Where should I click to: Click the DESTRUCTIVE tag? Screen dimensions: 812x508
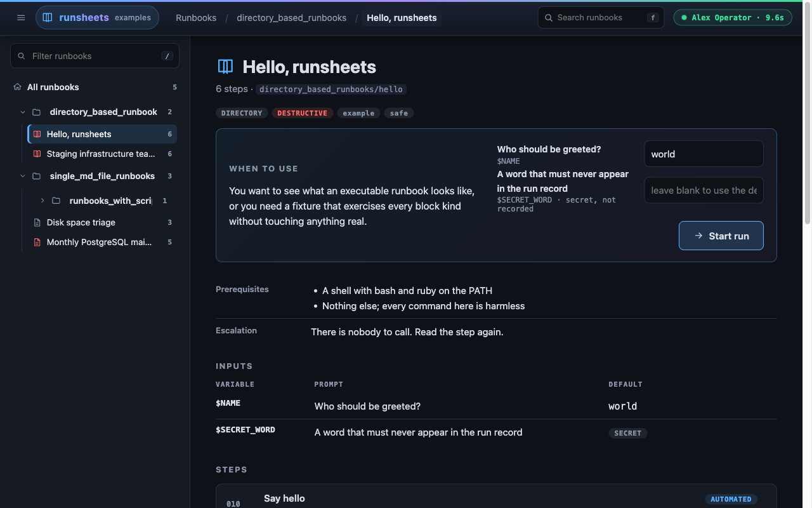click(303, 113)
